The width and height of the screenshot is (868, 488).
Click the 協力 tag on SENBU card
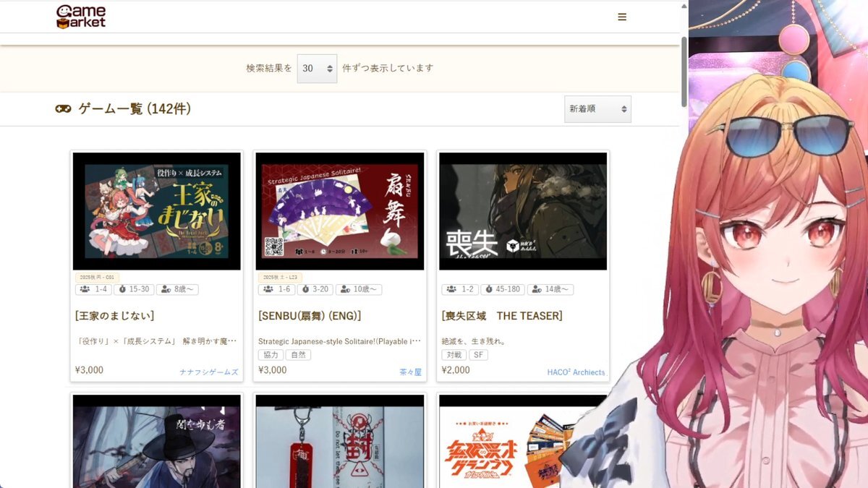coord(270,356)
